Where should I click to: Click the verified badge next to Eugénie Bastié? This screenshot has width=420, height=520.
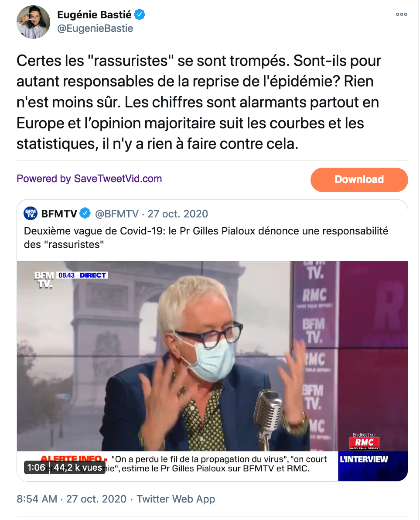tap(140, 14)
